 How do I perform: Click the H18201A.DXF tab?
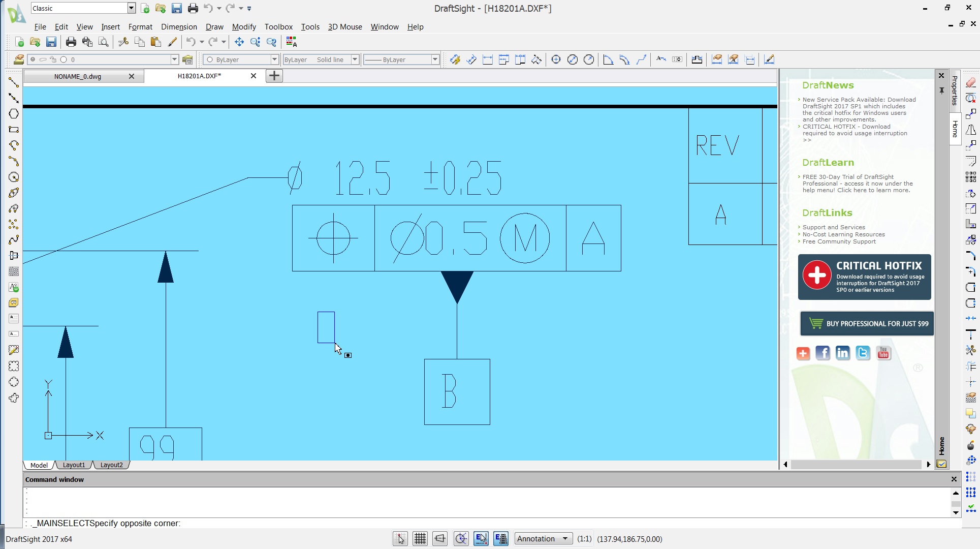(x=199, y=75)
